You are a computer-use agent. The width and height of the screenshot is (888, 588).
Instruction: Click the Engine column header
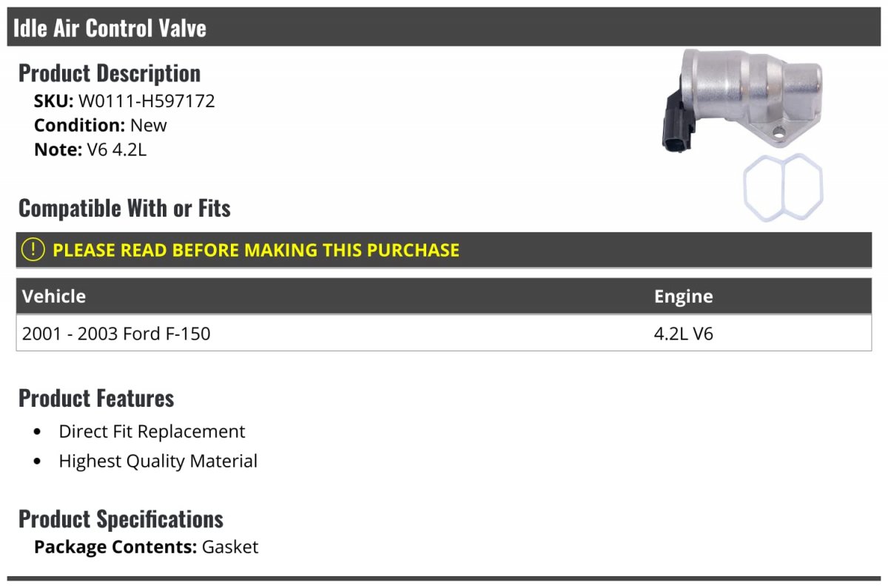(x=683, y=297)
